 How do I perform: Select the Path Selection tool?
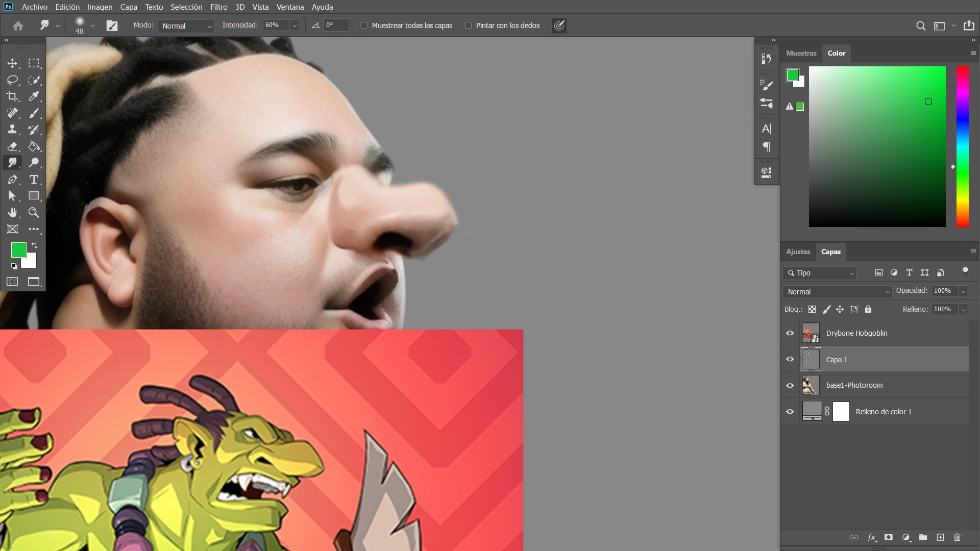(12, 196)
